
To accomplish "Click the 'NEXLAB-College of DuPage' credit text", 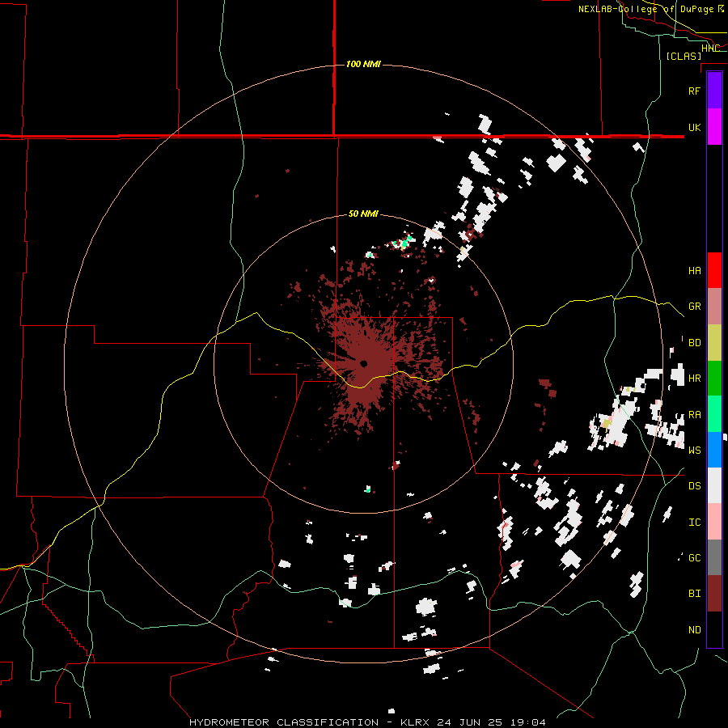I will click(x=645, y=9).
